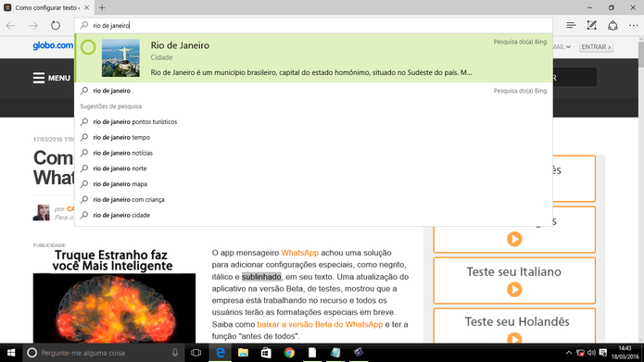This screenshot has height=362, width=644.
Task: Click the volume speaker tray icon
Action: point(591,353)
